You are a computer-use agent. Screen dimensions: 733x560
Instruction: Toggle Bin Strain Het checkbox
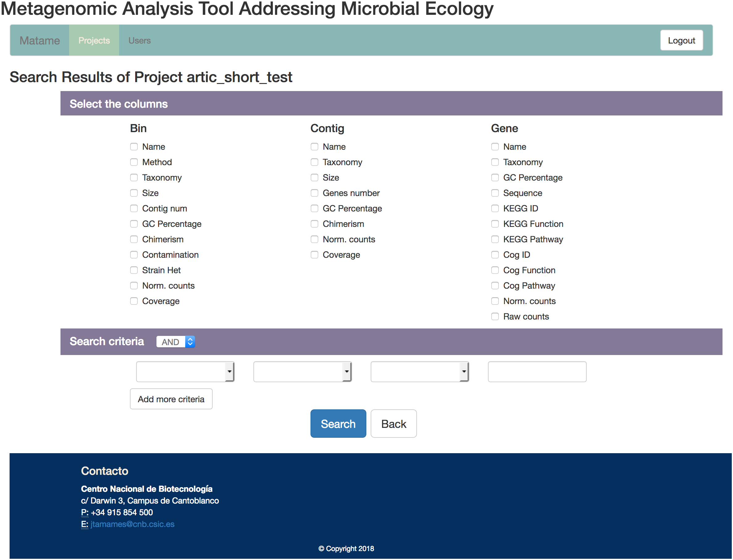point(134,270)
